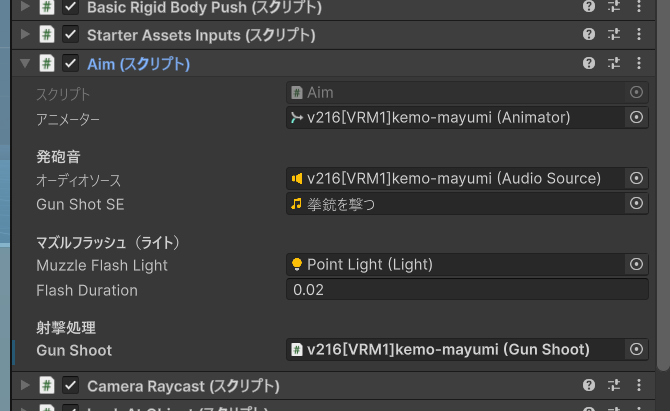The image size is (670, 411).
Task: Toggle Camera Raycast script enabled checkbox
Action: [70, 385]
